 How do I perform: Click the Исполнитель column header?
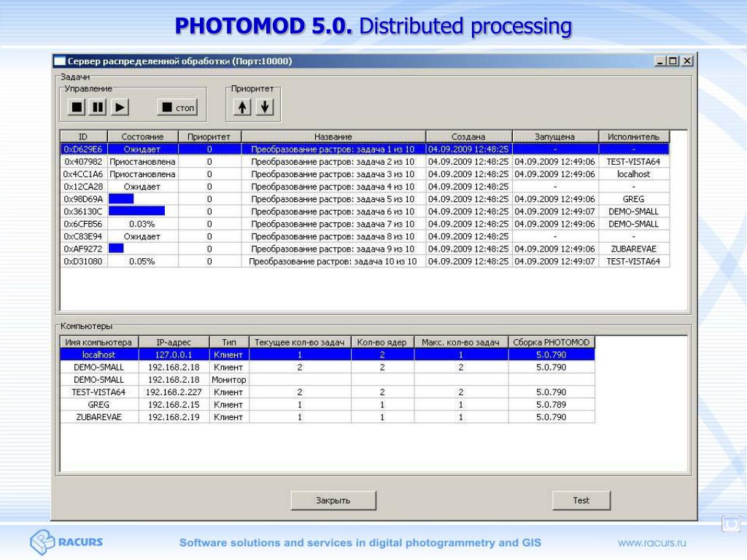634,136
